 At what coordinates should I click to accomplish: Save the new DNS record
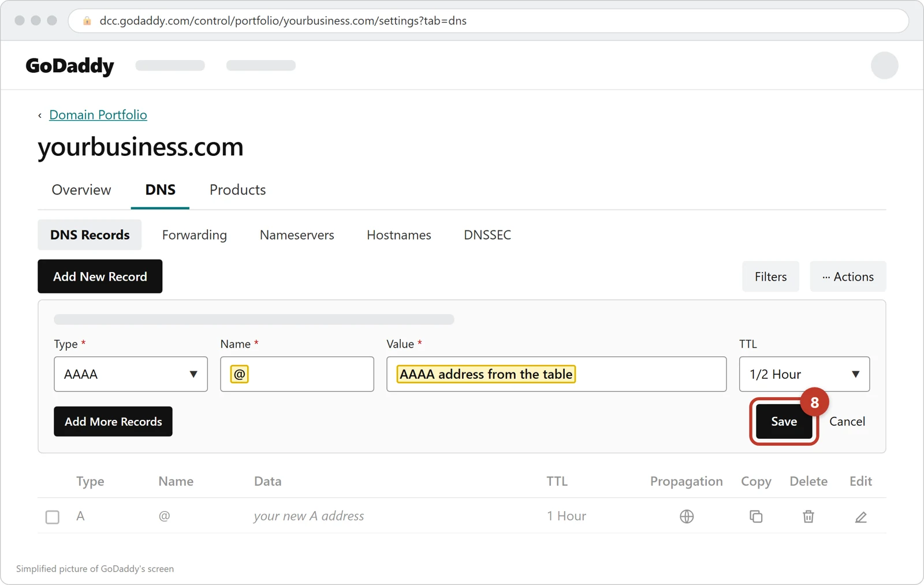click(x=784, y=422)
